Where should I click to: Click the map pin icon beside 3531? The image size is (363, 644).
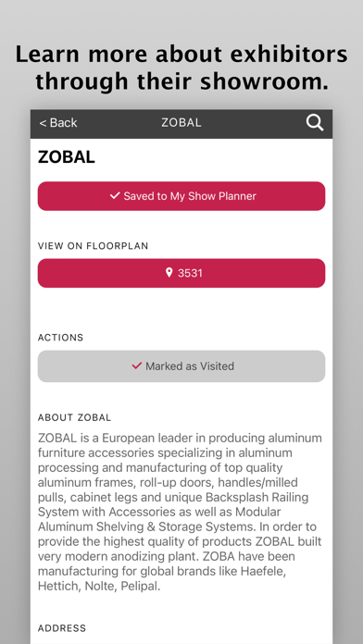click(169, 273)
